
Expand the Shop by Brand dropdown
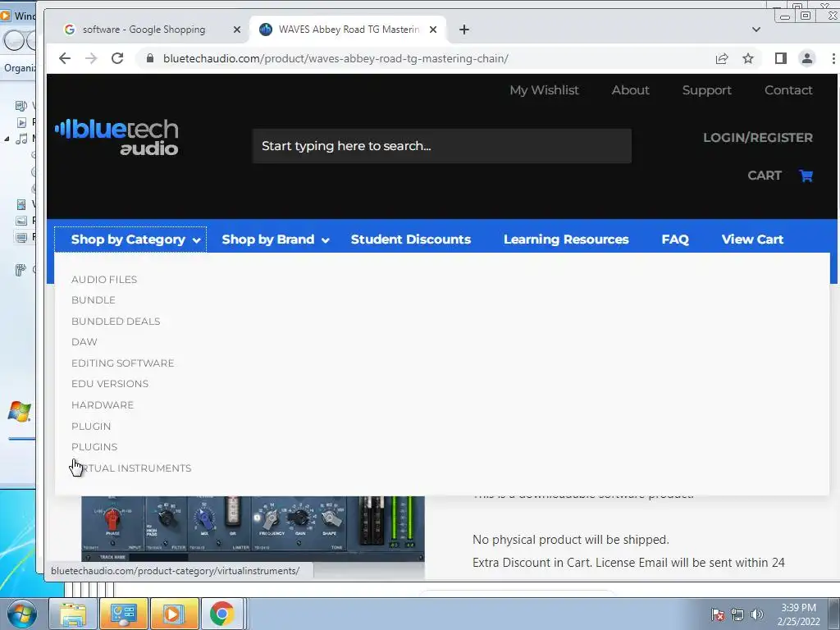point(276,240)
